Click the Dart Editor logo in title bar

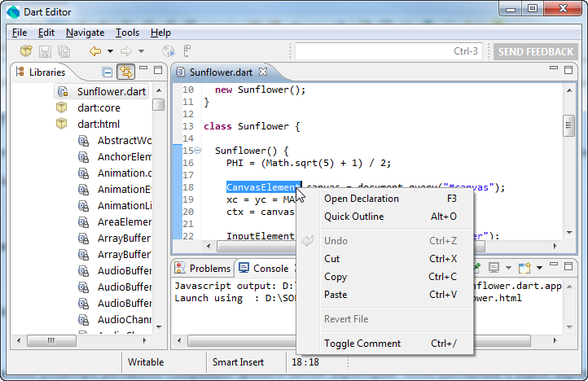click(13, 12)
